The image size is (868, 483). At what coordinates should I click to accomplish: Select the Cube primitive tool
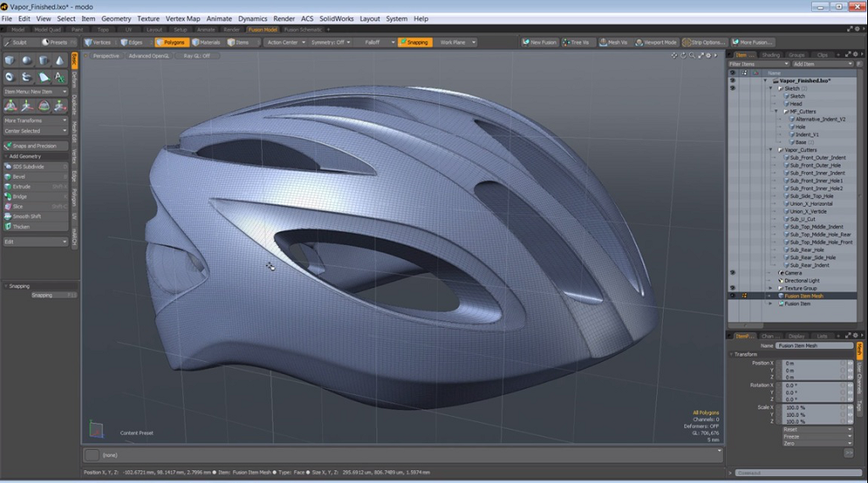[10, 61]
